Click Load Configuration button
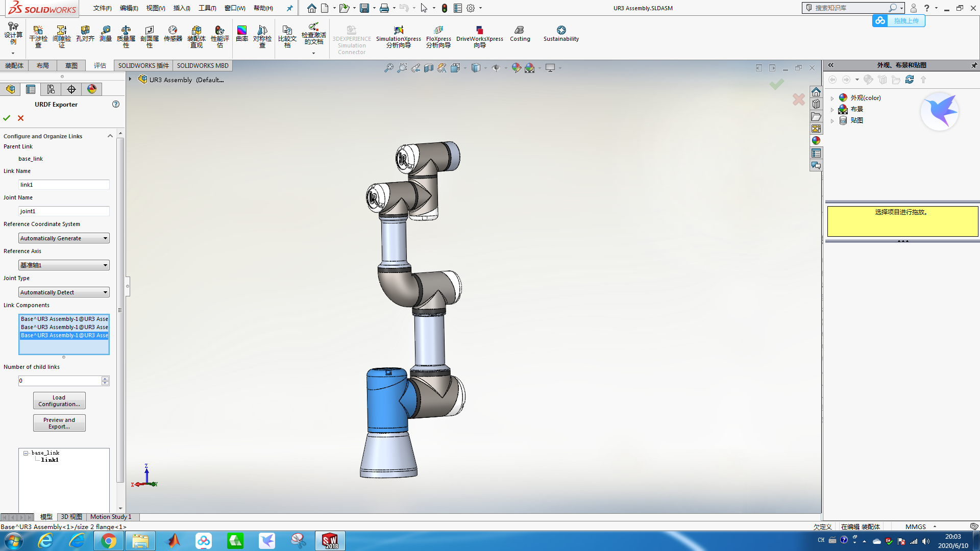The height and width of the screenshot is (551, 980). 59,400
